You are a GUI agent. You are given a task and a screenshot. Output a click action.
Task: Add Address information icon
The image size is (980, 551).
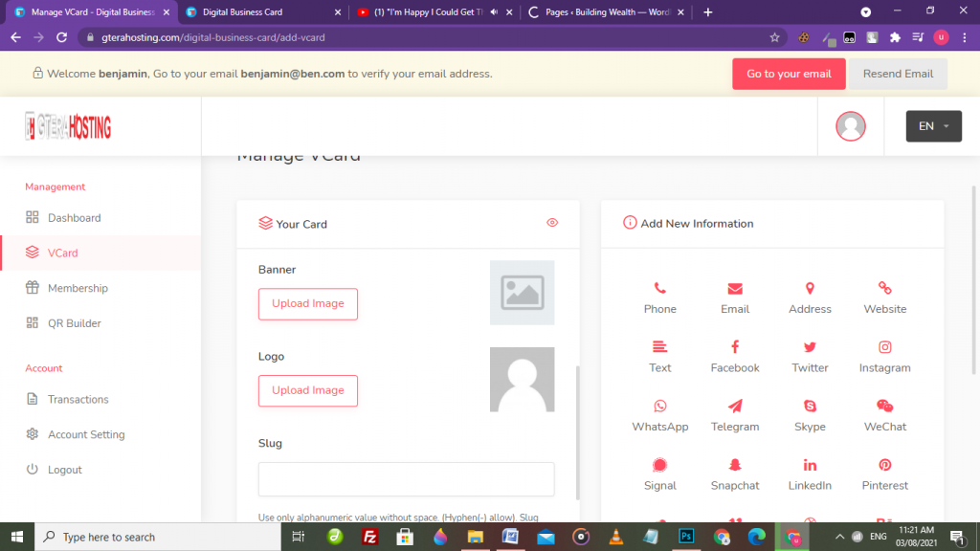pos(810,289)
